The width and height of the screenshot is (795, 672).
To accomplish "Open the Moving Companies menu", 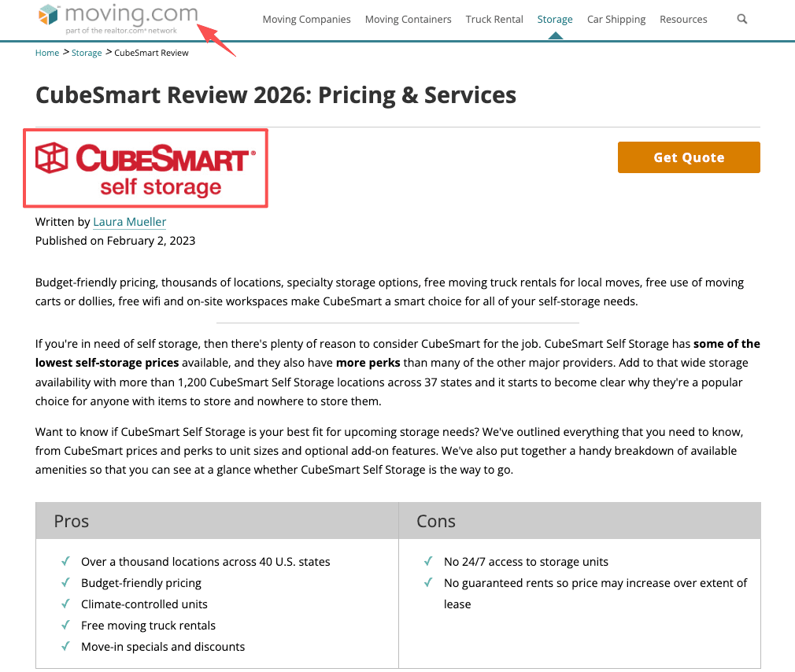I will [x=306, y=19].
